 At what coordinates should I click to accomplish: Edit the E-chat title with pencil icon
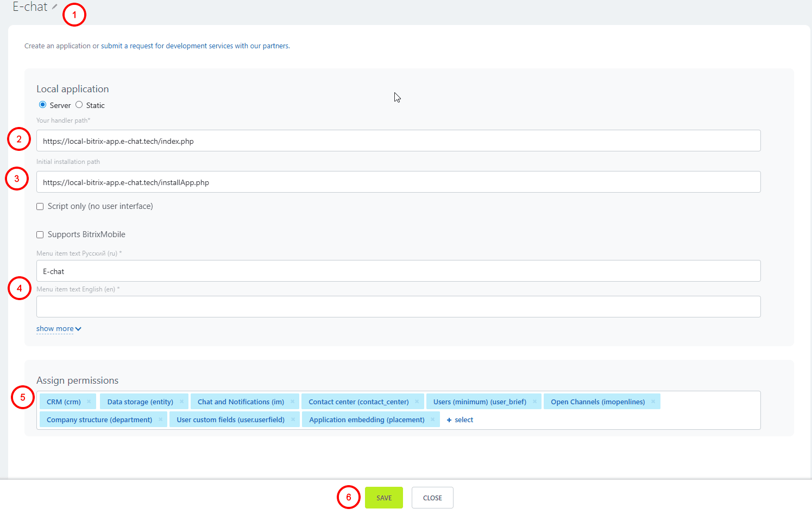(54, 7)
